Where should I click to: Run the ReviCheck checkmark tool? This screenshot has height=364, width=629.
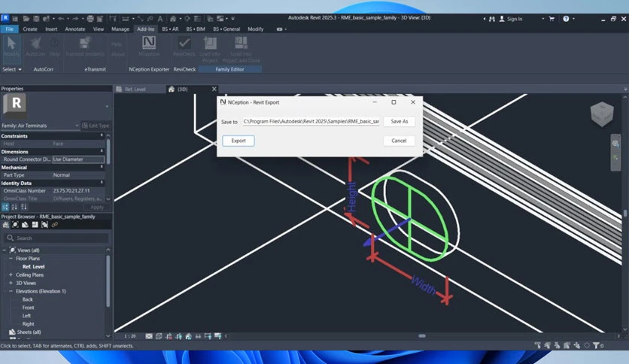pos(184,47)
